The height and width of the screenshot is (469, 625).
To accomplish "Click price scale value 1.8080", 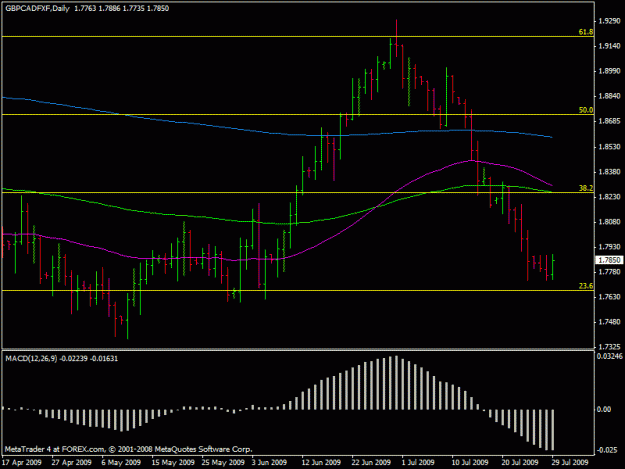I will [x=610, y=222].
